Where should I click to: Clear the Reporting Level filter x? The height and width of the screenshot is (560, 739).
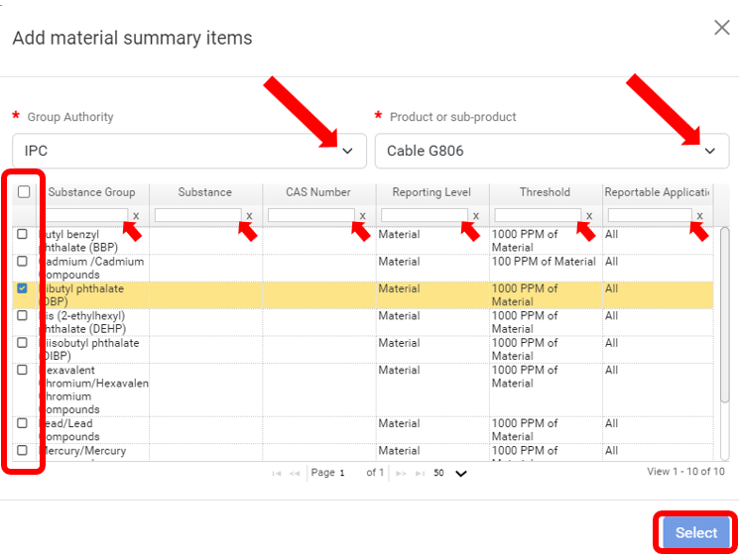pos(475,216)
